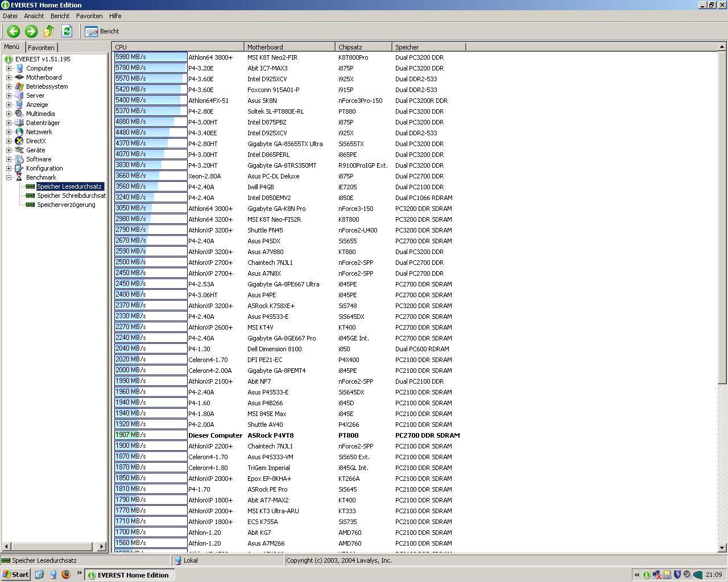728x582 pixels.
Task: Click the green Back arrow toolbar icon
Action: pyautogui.click(x=13, y=31)
